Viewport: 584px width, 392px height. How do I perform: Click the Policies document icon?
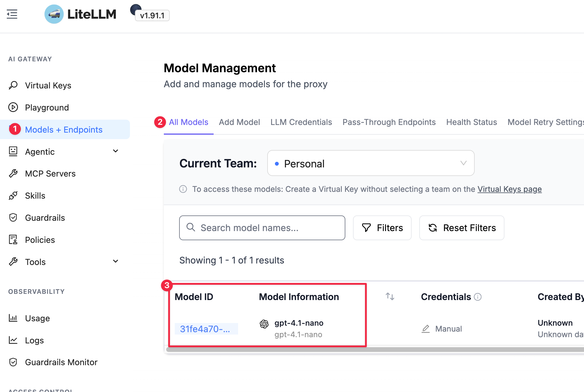[x=13, y=240]
